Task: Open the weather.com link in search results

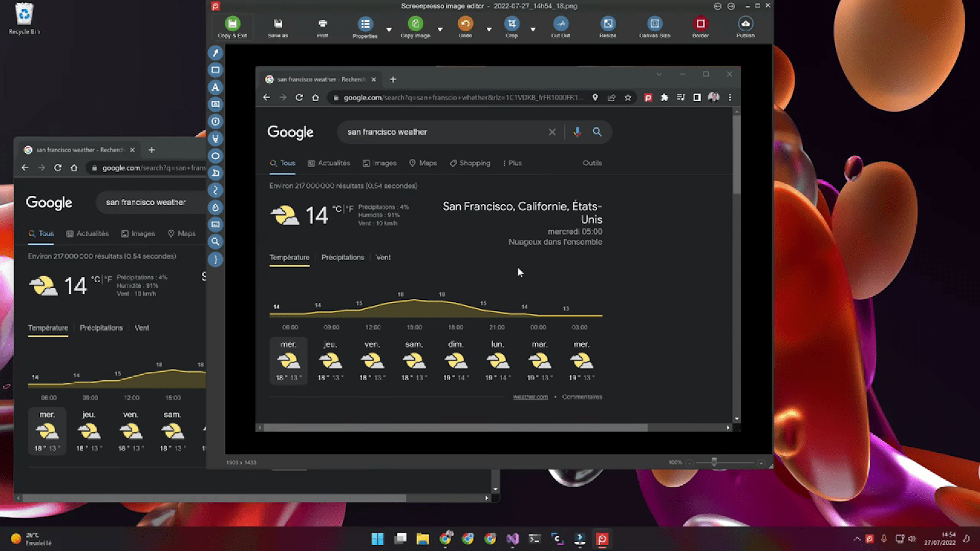Action: (530, 396)
